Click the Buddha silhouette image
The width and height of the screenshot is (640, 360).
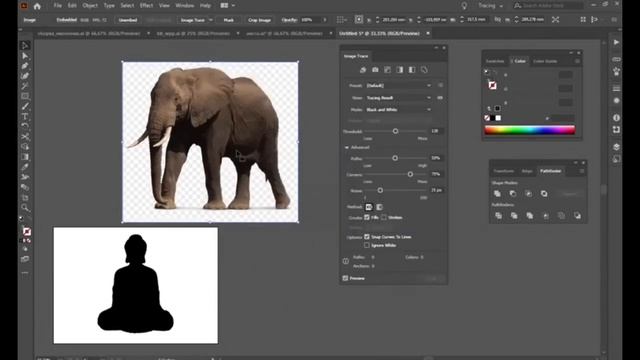[x=136, y=285]
